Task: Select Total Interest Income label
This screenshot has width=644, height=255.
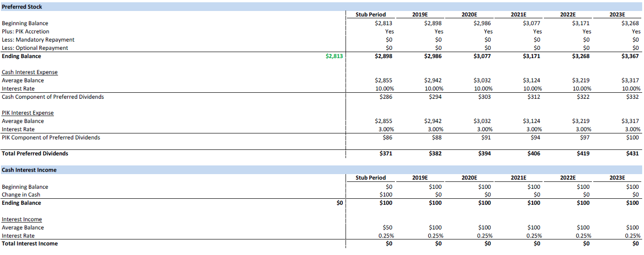Action: (30, 244)
